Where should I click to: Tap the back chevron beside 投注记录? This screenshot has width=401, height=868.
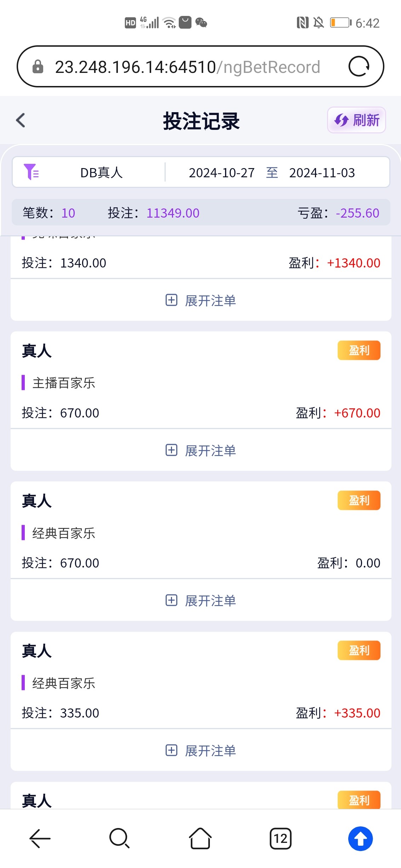21,120
